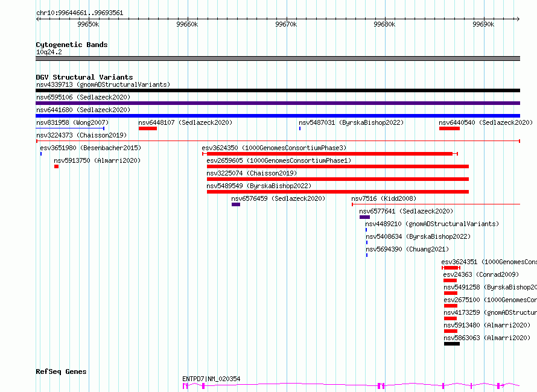Click the 99680k ruler position

coord(384,24)
